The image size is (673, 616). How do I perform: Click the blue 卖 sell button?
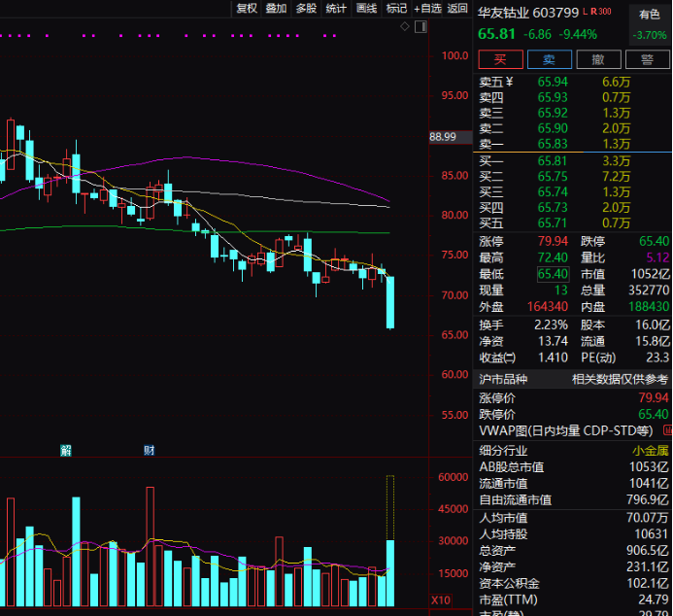click(x=550, y=59)
